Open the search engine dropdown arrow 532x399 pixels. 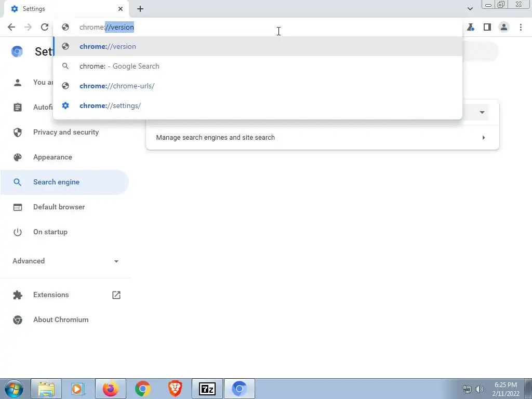tap(482, 112)
